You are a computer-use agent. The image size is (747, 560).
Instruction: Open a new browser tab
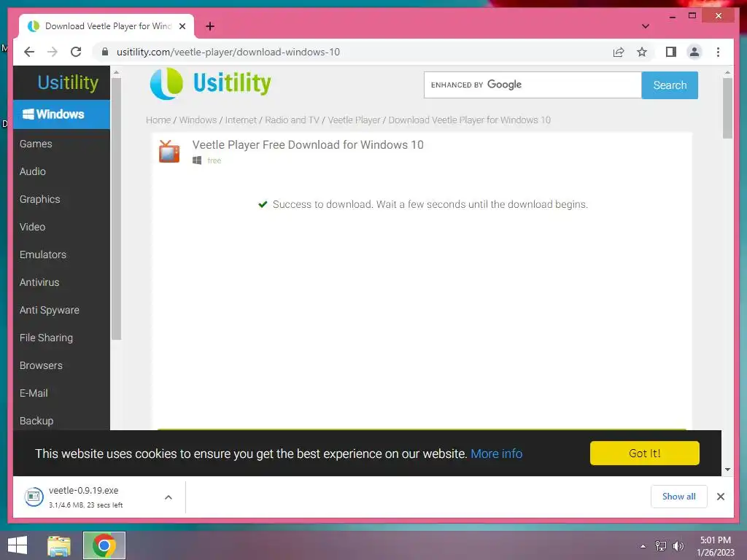tap(209, 26)
